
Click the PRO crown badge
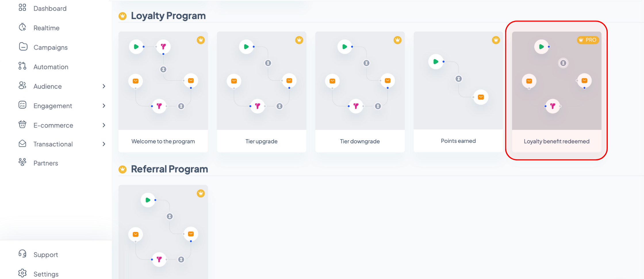pyautogui.click(x=588, y=40)
